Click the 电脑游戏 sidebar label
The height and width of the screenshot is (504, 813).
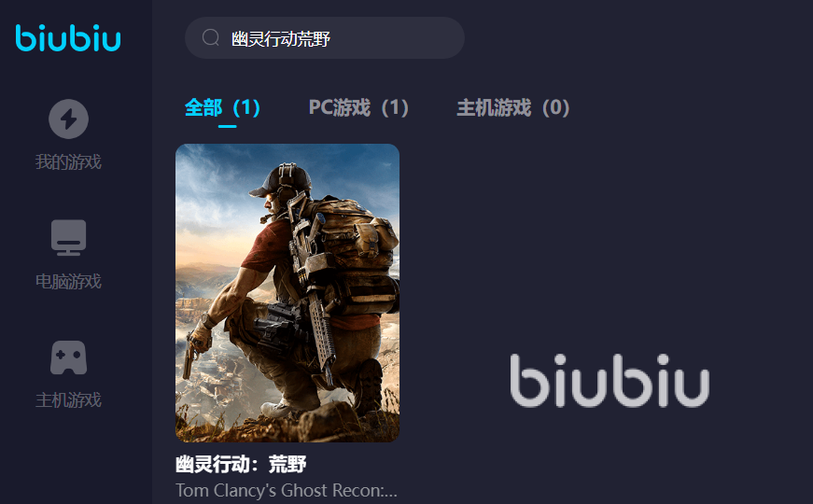tap(68, 281)
